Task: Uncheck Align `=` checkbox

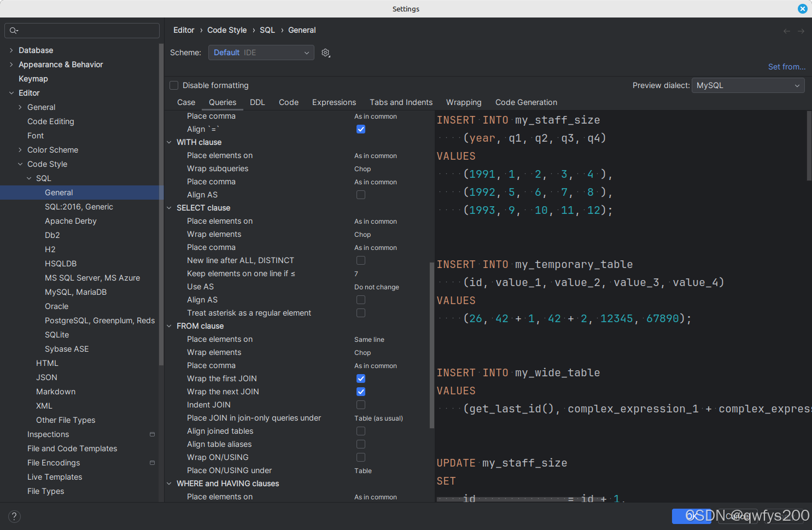Action: [x=361, y=129]
